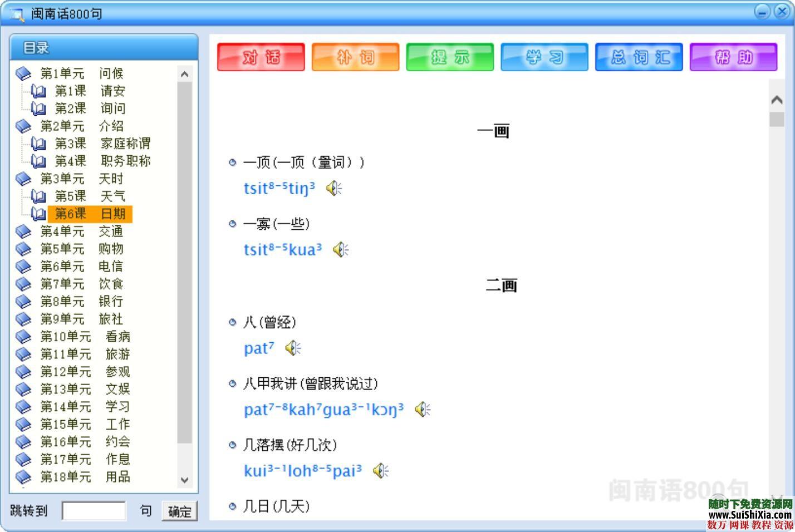Play audio for kui³⁻¹loh⁸⁻⁵pai³
The width and height of the screenshot is (795, 532).
(x=381, y=470)
